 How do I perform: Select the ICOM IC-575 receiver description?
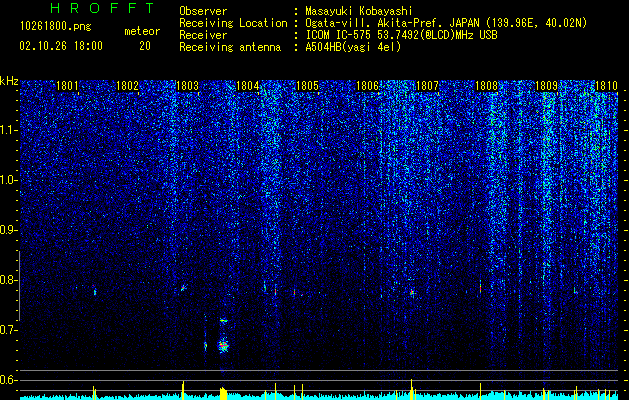click(x=401, y=35)
